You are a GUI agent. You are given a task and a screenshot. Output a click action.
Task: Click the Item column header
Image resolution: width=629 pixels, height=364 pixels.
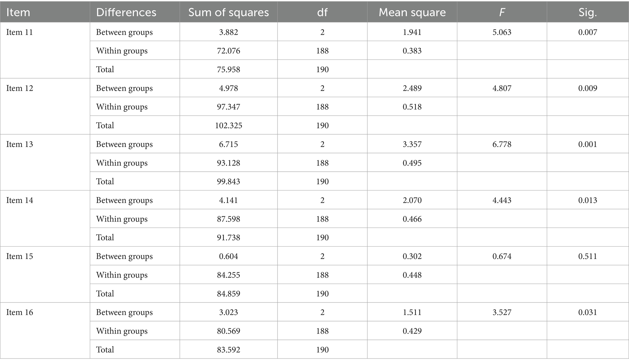click(x=18, y=12)
